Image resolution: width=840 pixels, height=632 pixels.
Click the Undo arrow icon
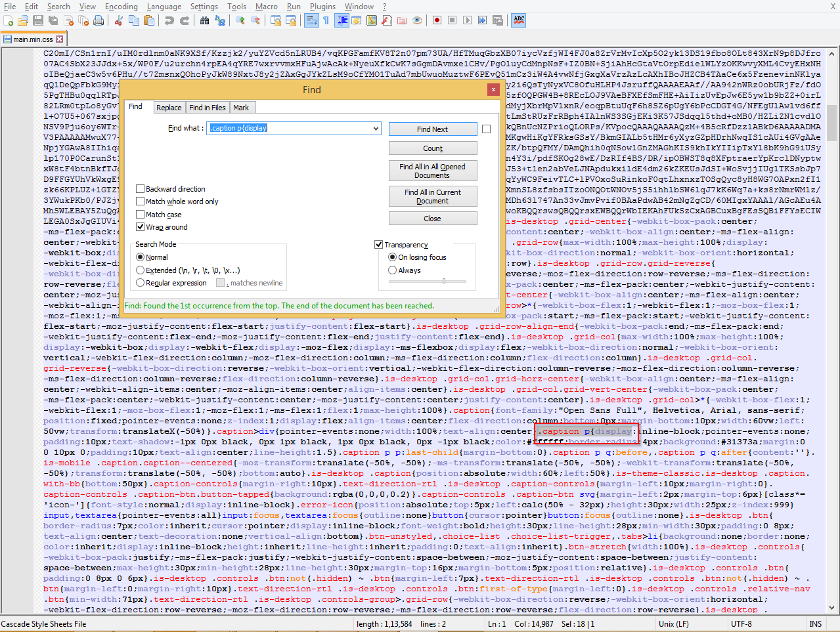169,20
